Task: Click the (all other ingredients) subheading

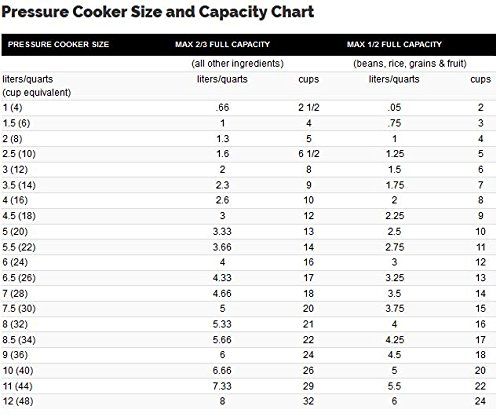Action: (237, 63)
